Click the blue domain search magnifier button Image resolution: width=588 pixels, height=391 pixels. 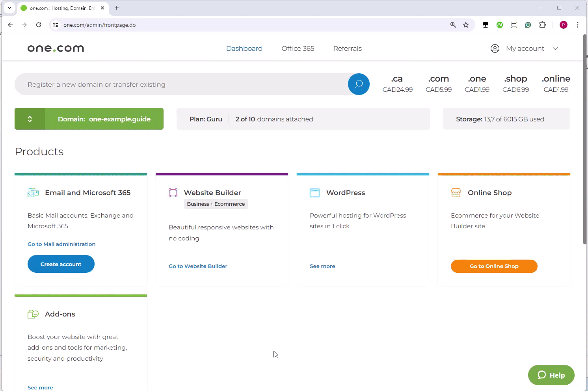[359, 84]
